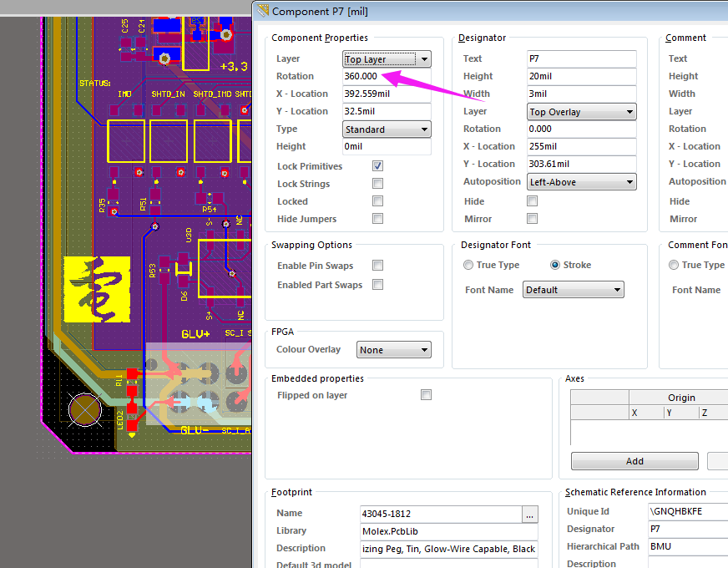Screen dimensions: 728x568
Task: Enable Hide Jumpers option
Action: pos(378,219)
